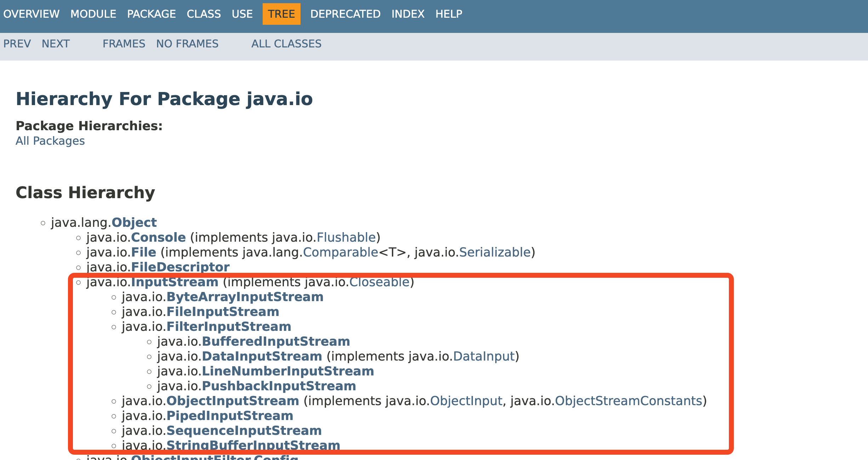Open the INDEX navigation link
The height and width of the screenshot is (460, 868).
(x=408, y=14)
